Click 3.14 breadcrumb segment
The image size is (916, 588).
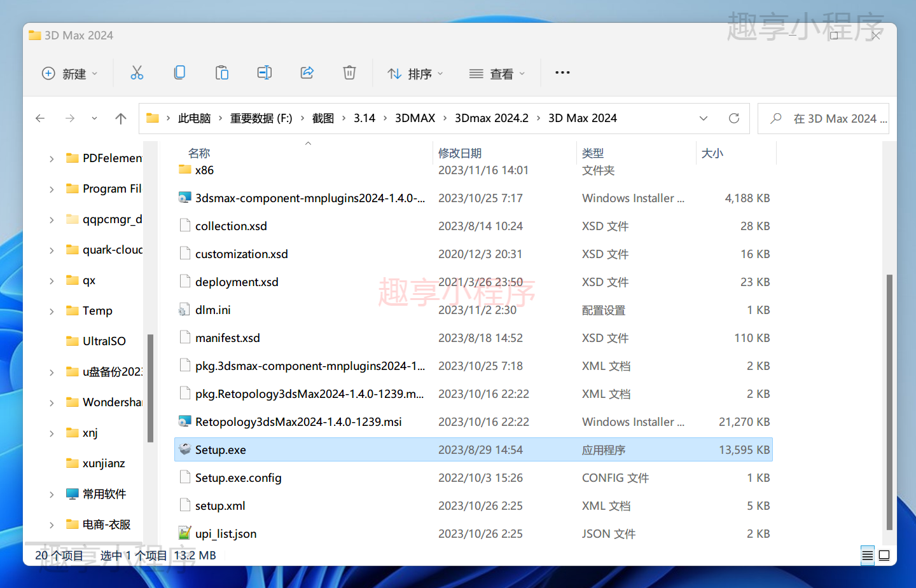(x=364, y=118)
